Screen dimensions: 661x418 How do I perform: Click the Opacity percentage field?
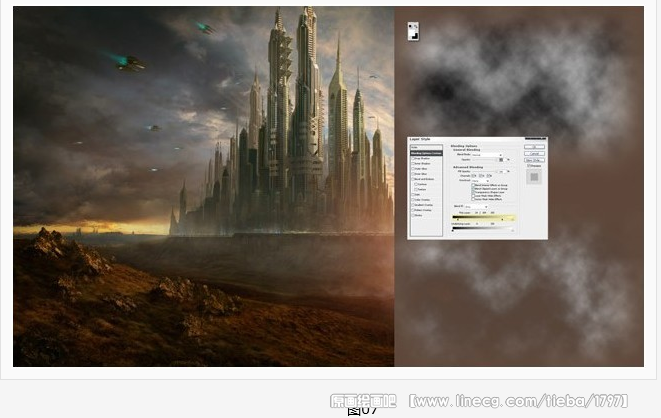(502, 160)
